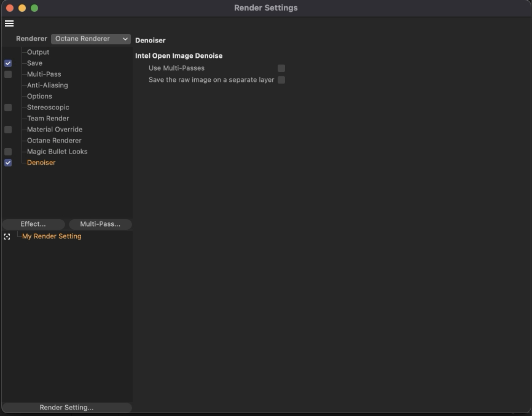Toggle the Material Override checkbox

[x=8, y=129]
